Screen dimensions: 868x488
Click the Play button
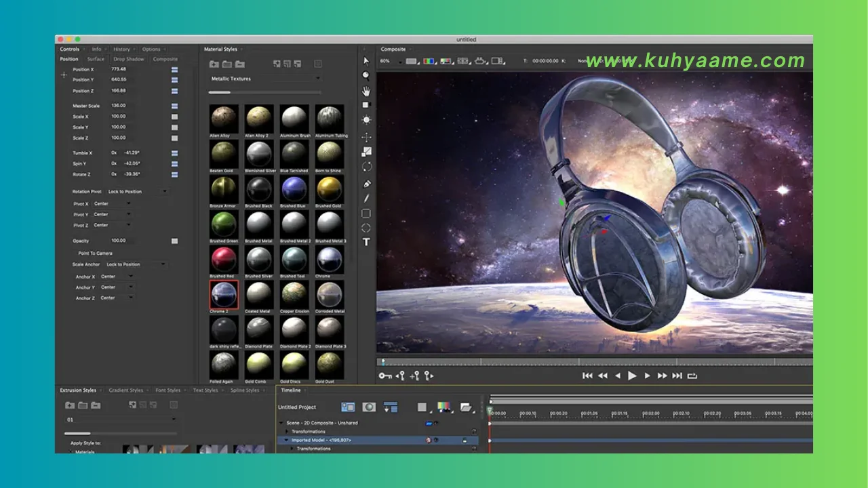coord(632,375)
